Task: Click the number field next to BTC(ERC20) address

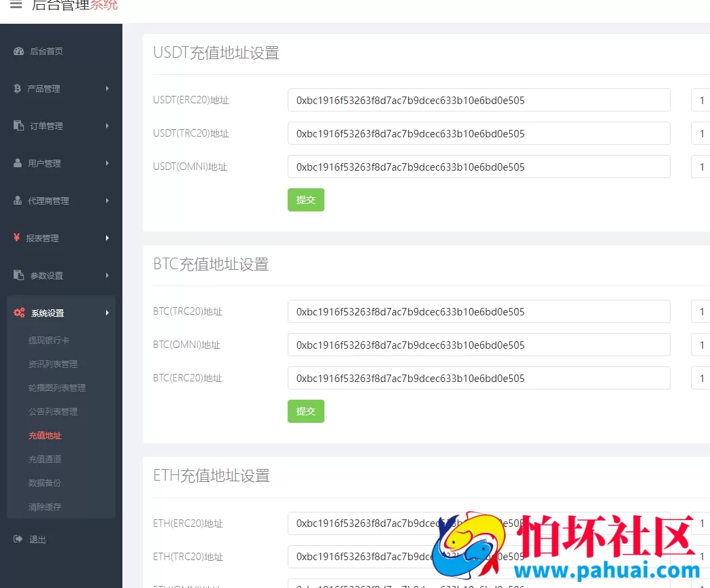Action: 700,379
